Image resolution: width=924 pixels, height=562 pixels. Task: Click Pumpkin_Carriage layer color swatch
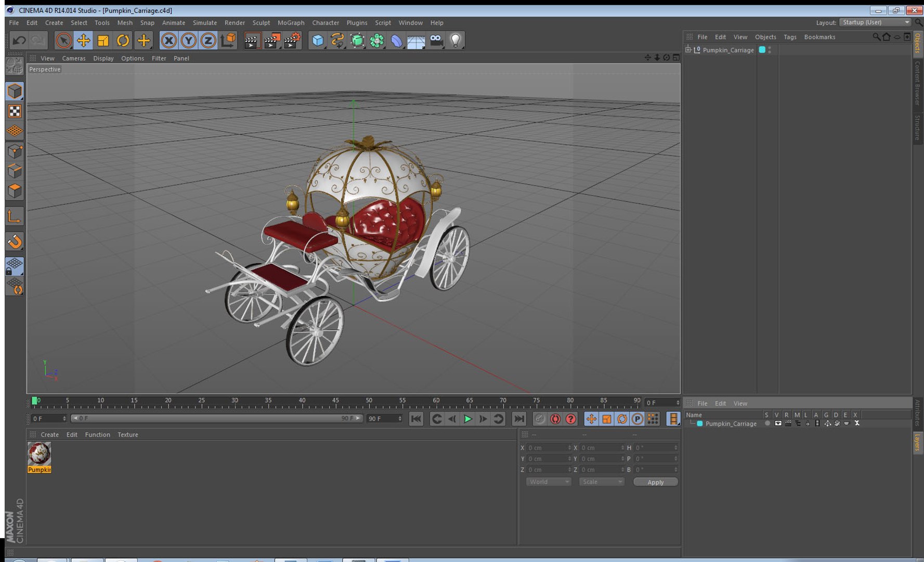[700, 424]
